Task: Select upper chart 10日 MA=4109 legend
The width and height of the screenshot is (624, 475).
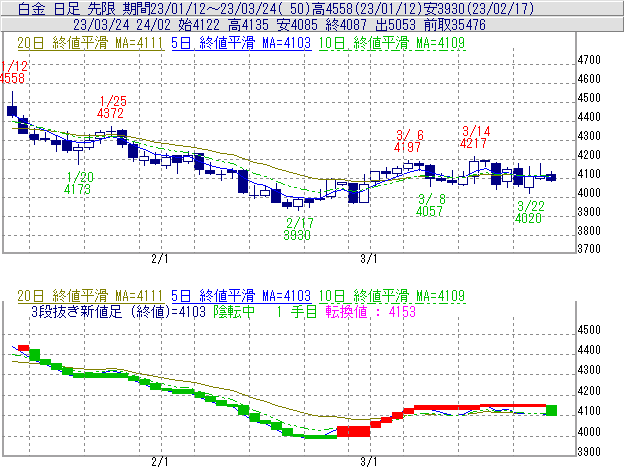Action: (392, 43)
